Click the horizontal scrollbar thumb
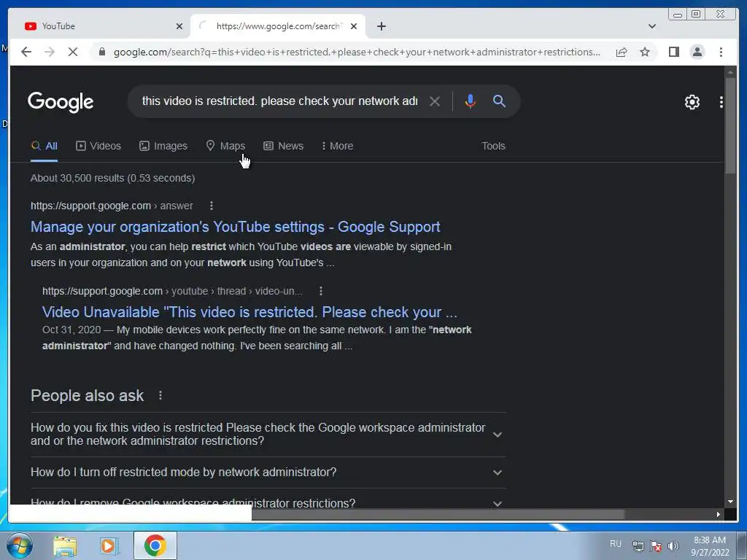 [438, 514]
